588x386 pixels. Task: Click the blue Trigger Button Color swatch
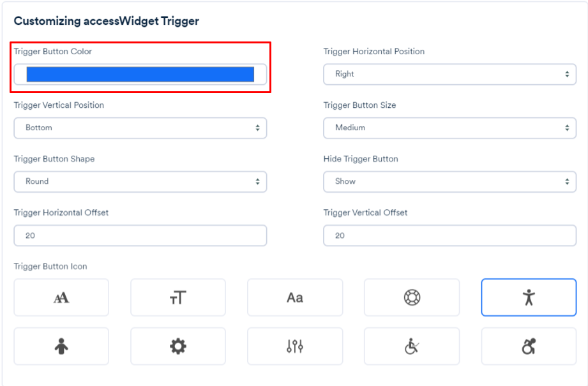(140, 75)
